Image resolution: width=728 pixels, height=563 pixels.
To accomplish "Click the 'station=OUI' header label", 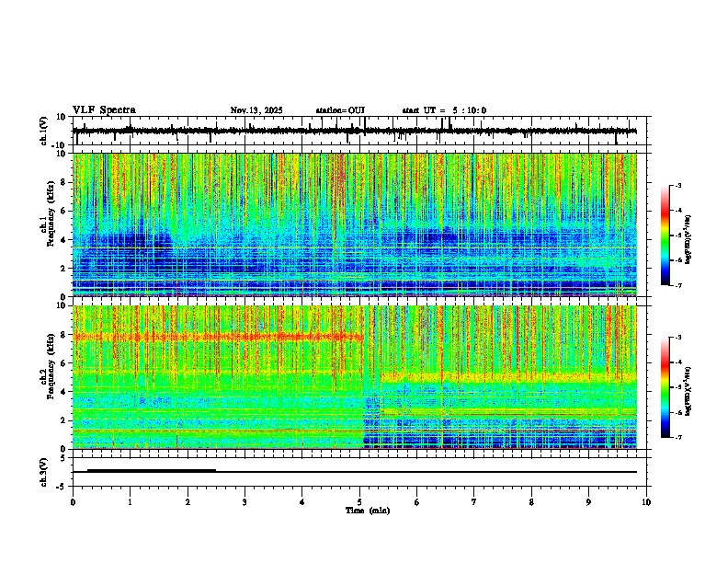I will 340,110.
